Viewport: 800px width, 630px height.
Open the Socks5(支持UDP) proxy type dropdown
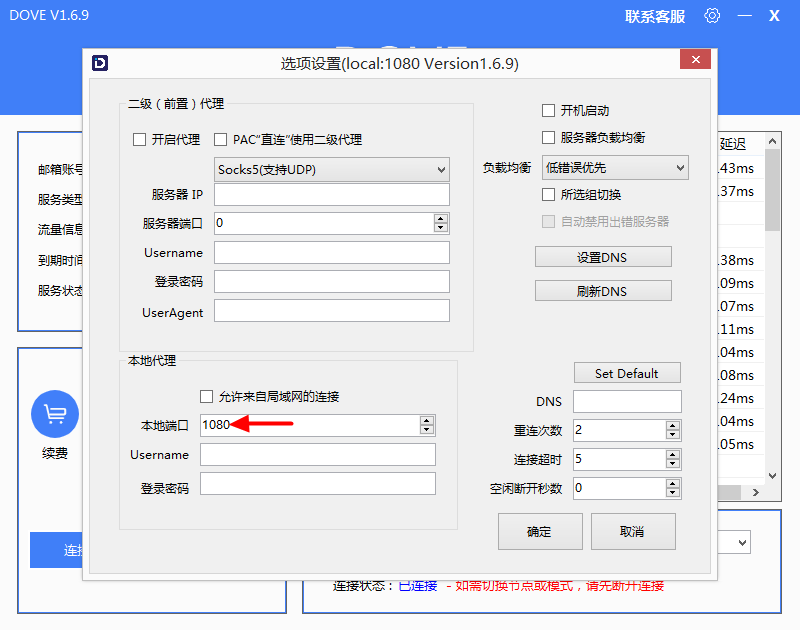pyautogui.click(x=332, y=170)
